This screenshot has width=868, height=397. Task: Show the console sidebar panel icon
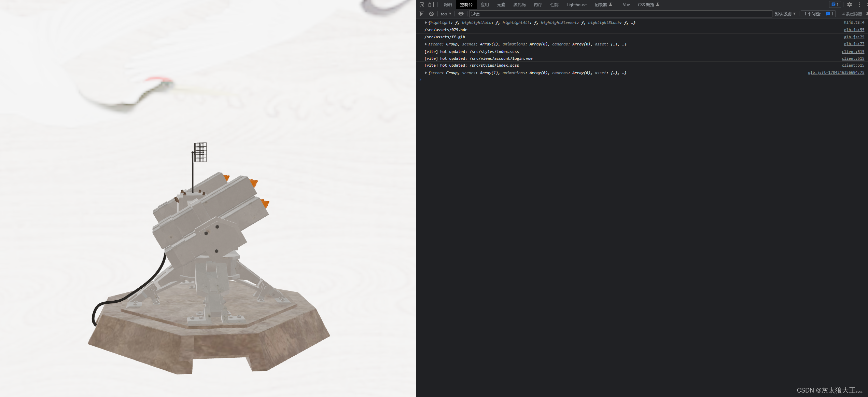(422, 14)
